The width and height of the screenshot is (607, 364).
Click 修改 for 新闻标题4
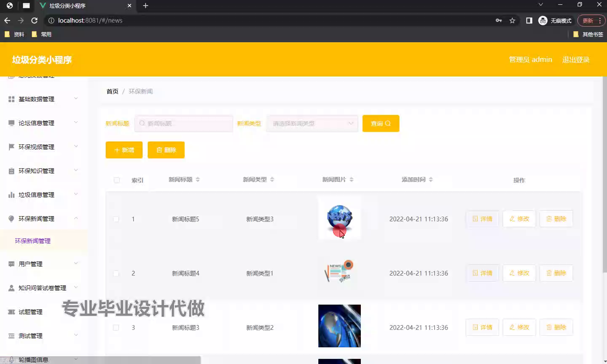[519, 273]
